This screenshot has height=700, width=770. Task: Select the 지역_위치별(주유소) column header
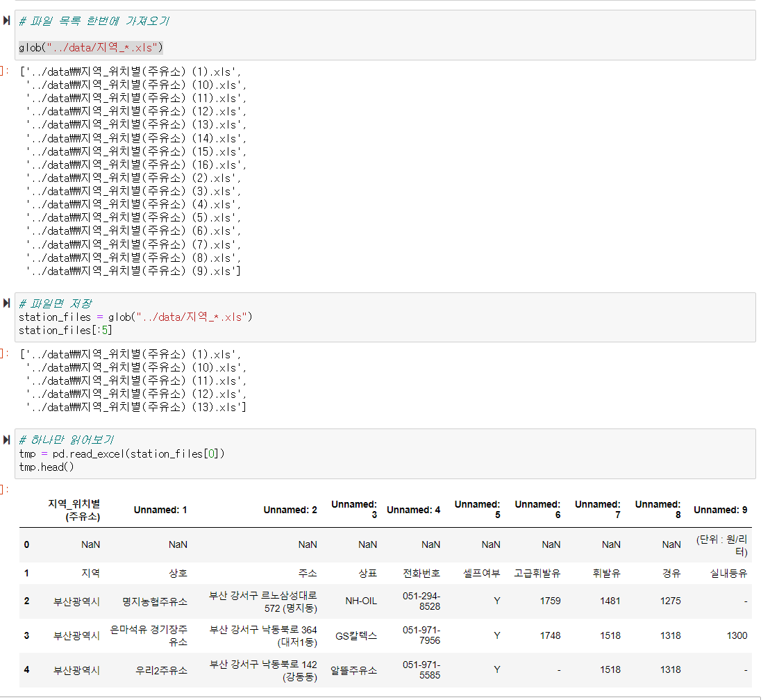point(74,510)
